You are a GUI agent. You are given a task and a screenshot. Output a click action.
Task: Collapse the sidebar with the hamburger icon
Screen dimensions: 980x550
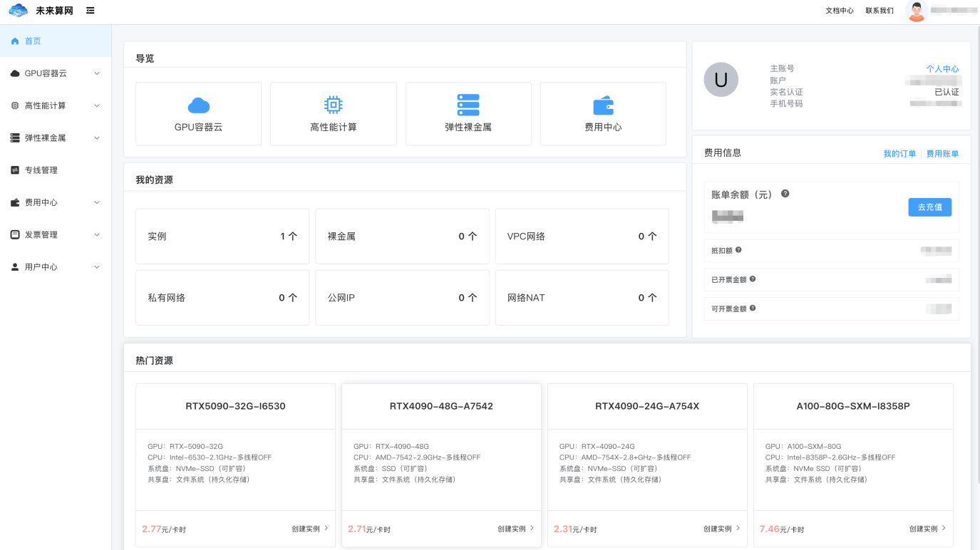pyautogui.click(x=90, y=11)
